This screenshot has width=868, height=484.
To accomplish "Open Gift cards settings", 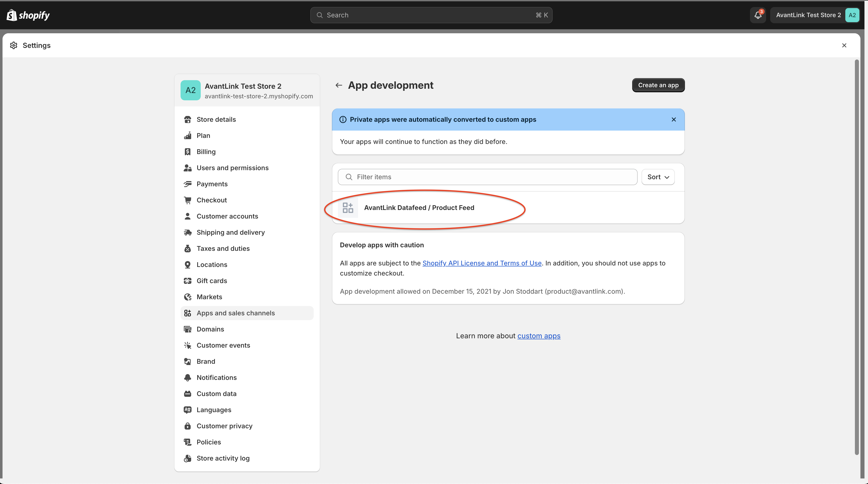I will pos(247,281).
